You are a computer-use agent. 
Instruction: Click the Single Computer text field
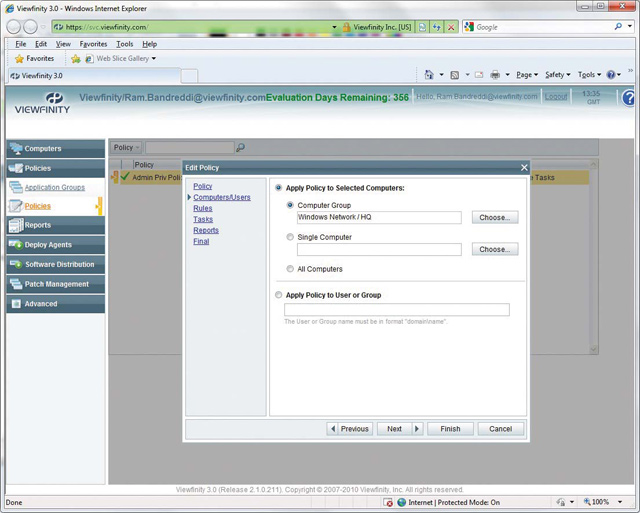[379, 249]
